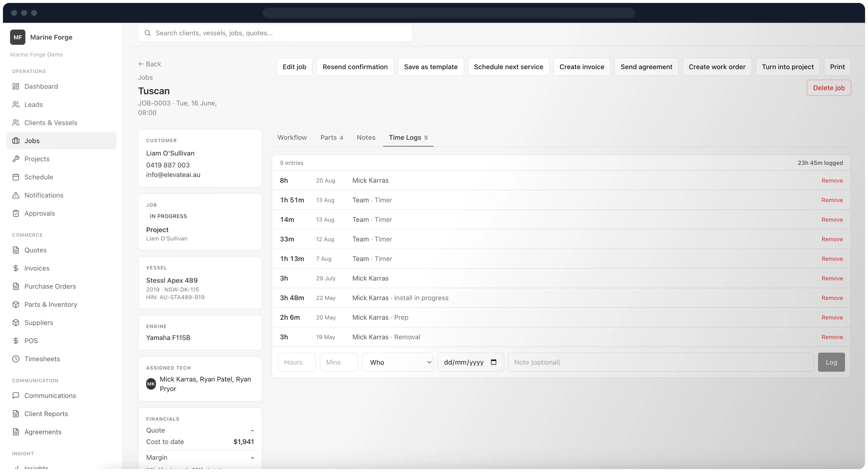The height and width of the screenshot is (472, 868).
Task: Click the Notifications warning icon
Action: click(x=16, y=195)
